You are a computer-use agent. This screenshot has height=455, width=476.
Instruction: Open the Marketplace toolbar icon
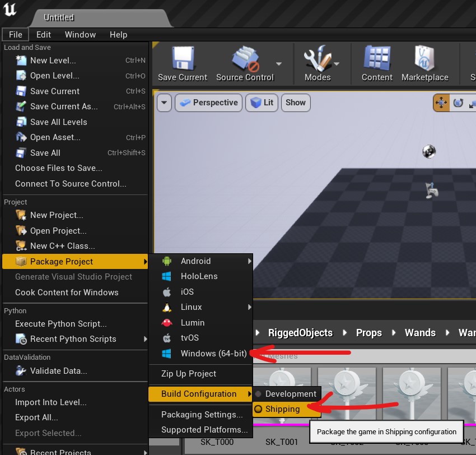(424, 58)
